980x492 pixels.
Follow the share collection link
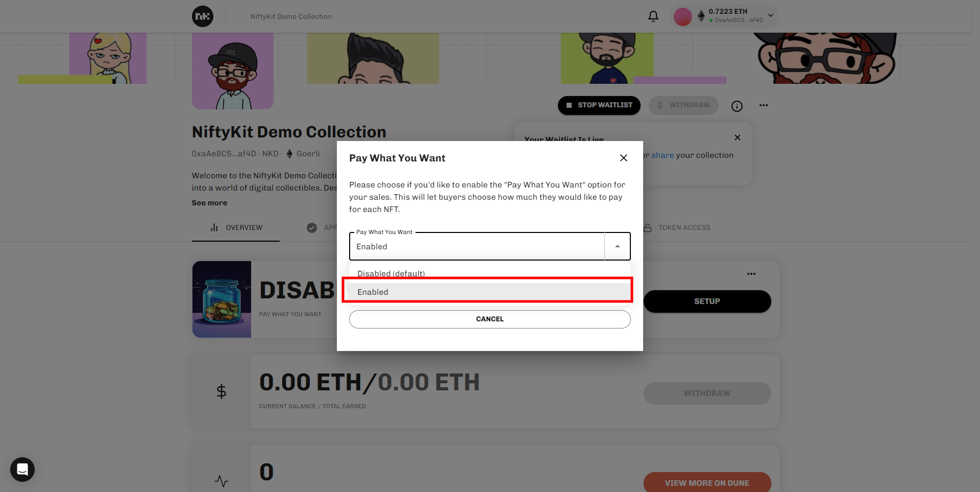tap(663, 155)
